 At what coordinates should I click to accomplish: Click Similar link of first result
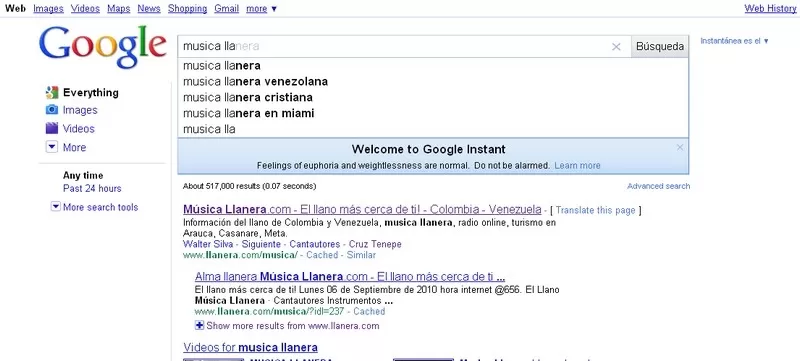tap(361, 255)
